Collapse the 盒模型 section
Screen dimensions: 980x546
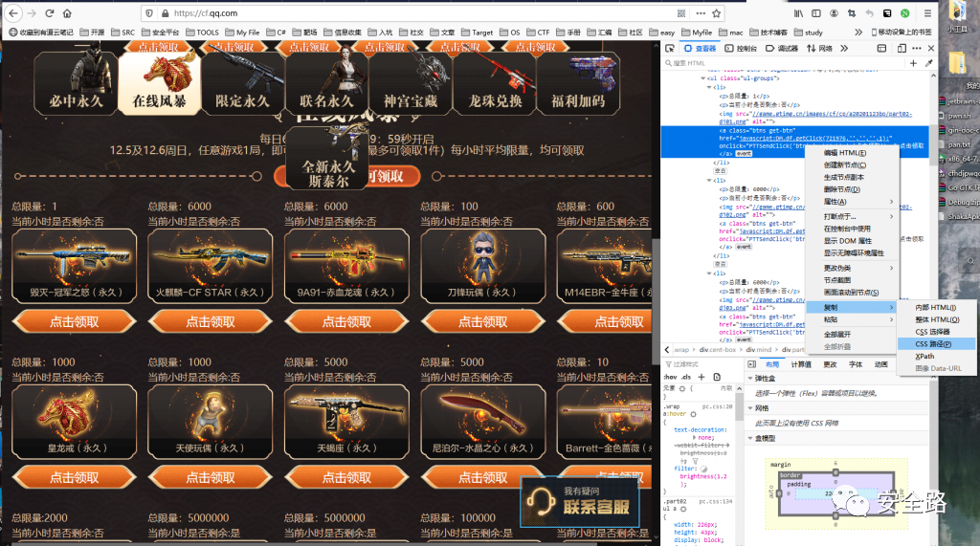[x=750, y=439]
